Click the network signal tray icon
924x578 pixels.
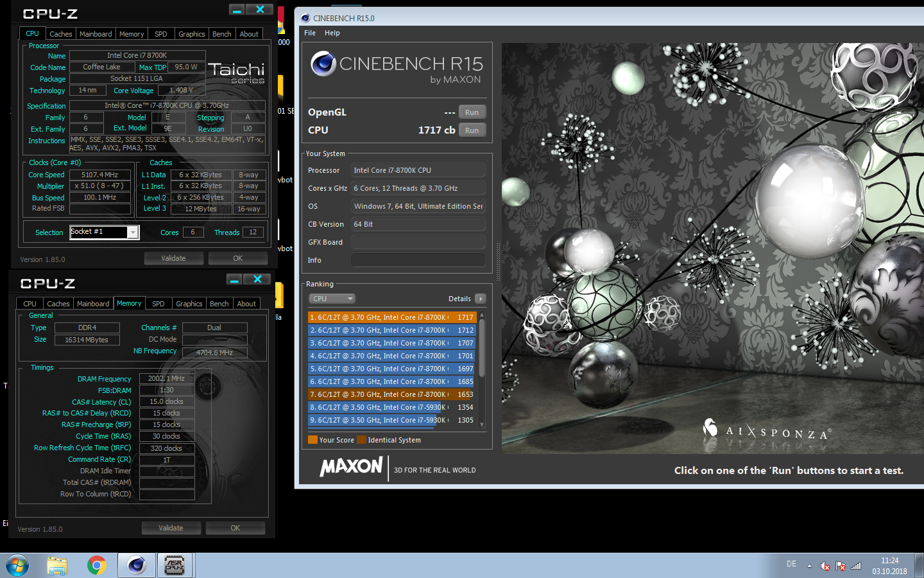click(856, 566)
